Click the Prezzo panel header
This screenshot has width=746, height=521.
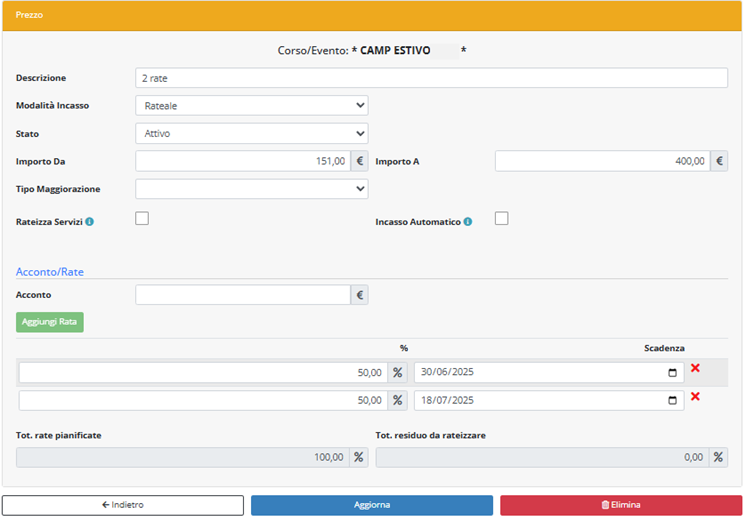tap(372, 16)
